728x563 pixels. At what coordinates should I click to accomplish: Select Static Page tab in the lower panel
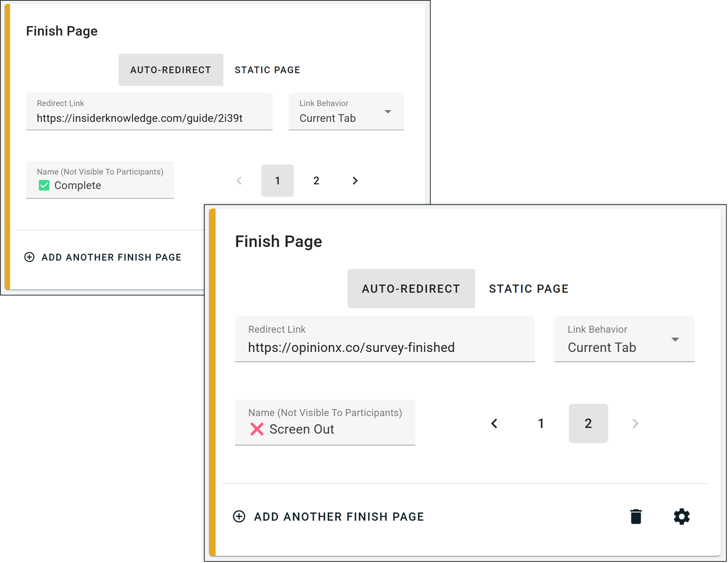pyautogui.click(x=528, y=289)
